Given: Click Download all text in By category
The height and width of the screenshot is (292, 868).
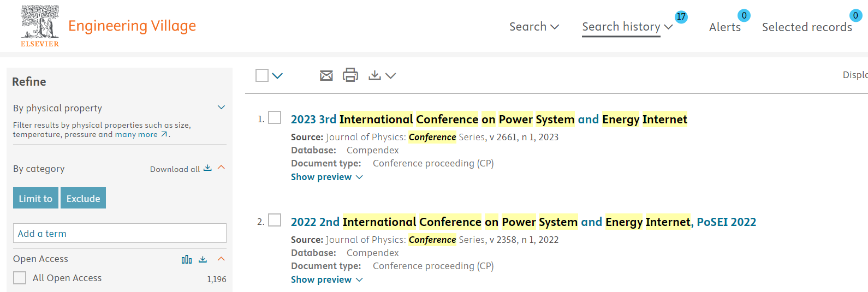Looking at the screenshot, I should pos(175,169).
